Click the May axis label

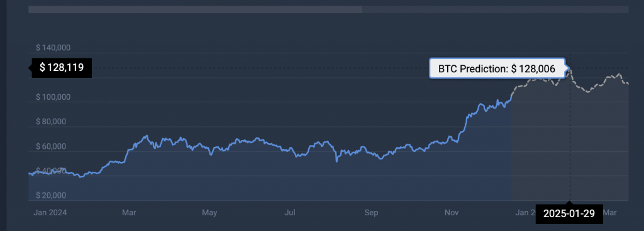pos(209,213)
